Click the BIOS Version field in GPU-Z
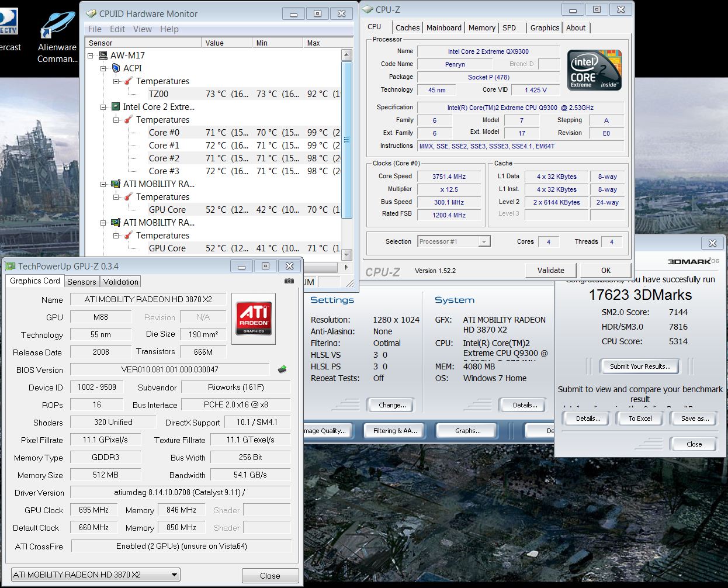Image resolution: width=728 pixels, height=588 pixels. 170,369
